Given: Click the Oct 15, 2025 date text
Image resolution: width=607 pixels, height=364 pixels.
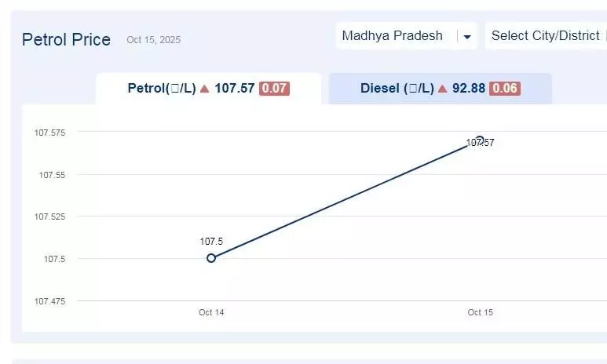Looking at the screenshot, I should click(153, 40).
